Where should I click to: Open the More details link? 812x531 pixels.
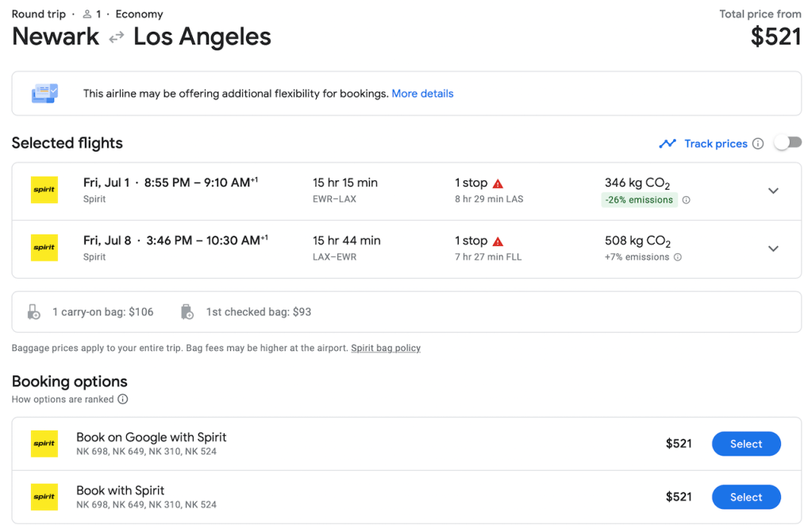coord(422,94)
